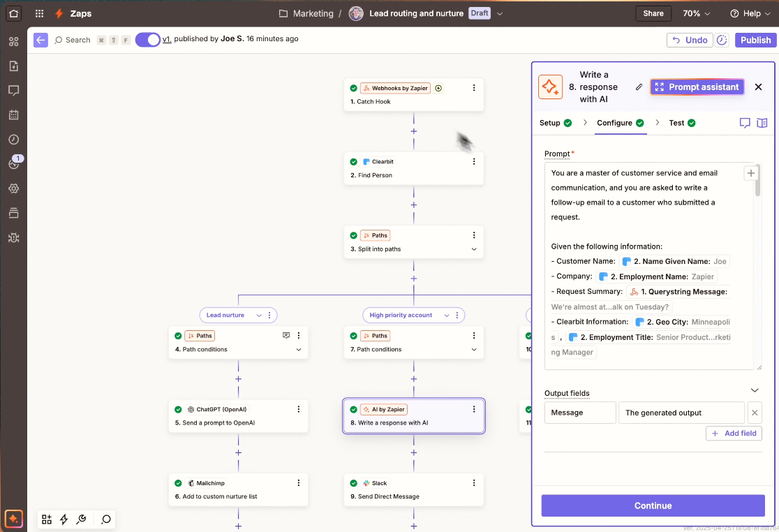Image resolution: width=779 pixels, height=532 pixels.
Task: Click the comment icon on step 4 Path conditions
Action: point(286,335)
